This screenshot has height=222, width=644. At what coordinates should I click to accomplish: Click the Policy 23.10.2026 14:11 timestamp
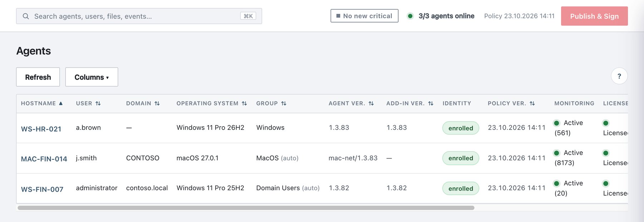tap(519, 16)
